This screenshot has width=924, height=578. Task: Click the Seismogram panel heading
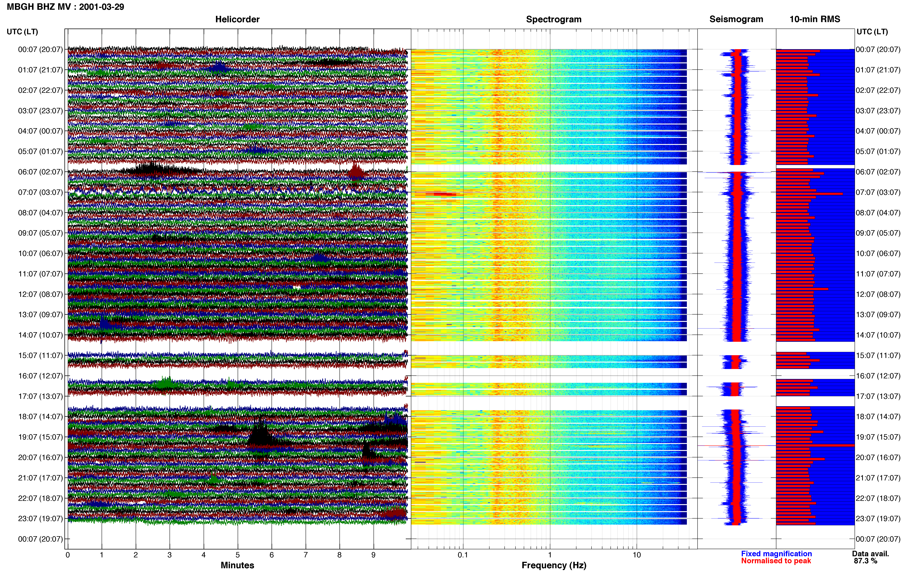[736, 19]
